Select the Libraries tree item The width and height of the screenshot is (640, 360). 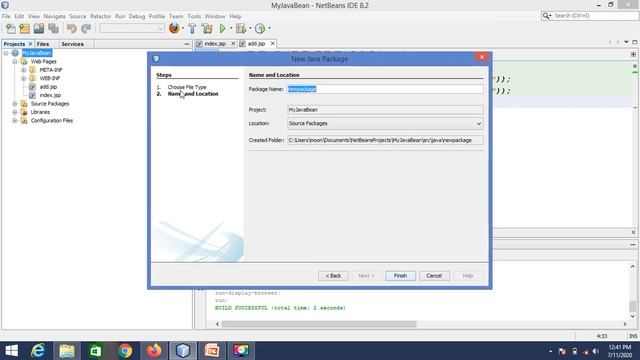(x=40, y=112)
